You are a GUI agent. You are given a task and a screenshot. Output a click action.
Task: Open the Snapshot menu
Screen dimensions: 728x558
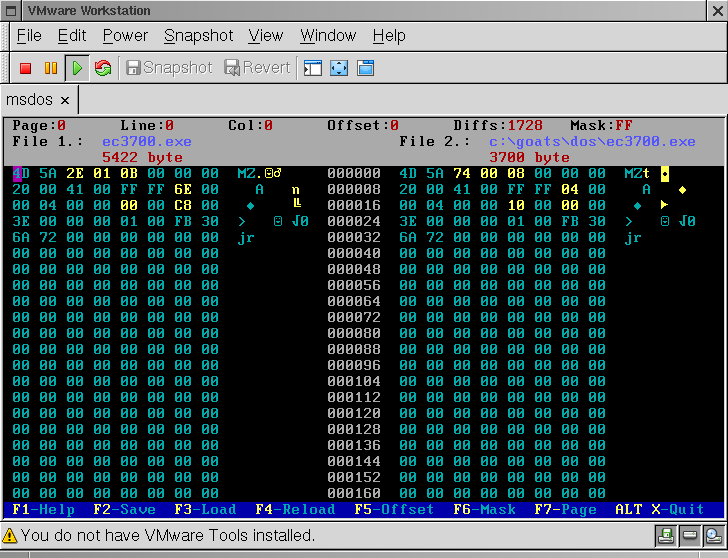click(198, 36)
